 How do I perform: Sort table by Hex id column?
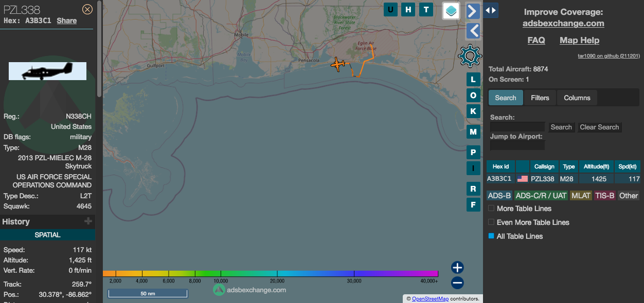coord(500,166)
